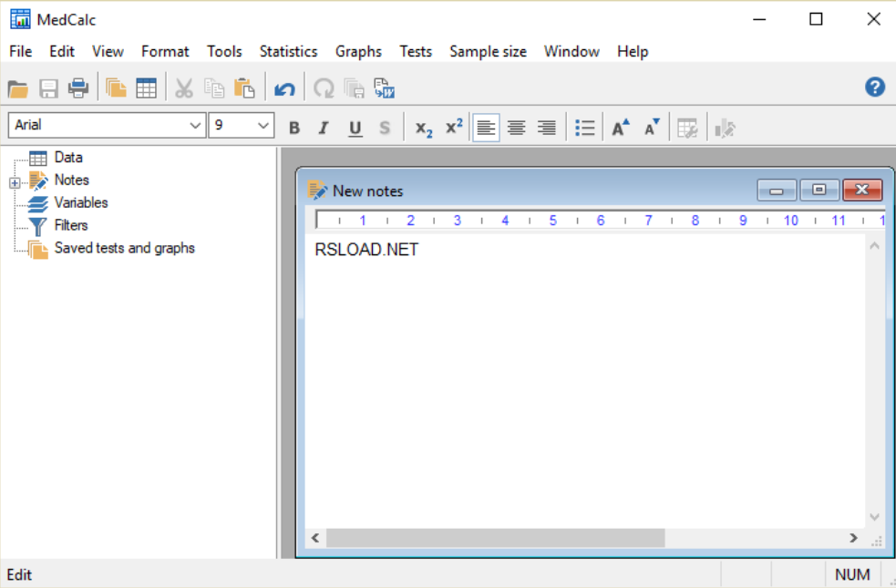Click the grey repeat/recall dialog icon
This screenshot has width=896, height=588.
[x=324, y=88]
